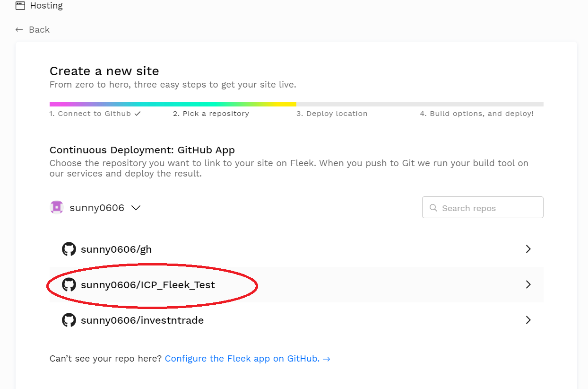Open sunny0606/ICP_Fleek_Test via right chevron
Viewport: 588px width, 389px height.
pos(528,284)
